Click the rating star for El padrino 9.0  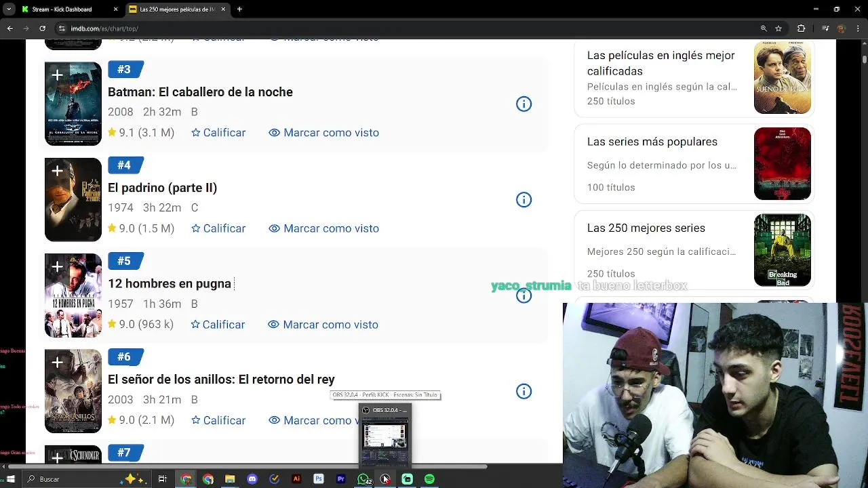[112, 228]
